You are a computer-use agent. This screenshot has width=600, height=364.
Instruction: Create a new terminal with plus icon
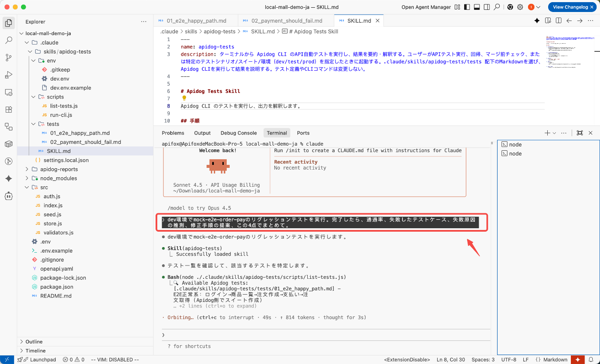547,133
